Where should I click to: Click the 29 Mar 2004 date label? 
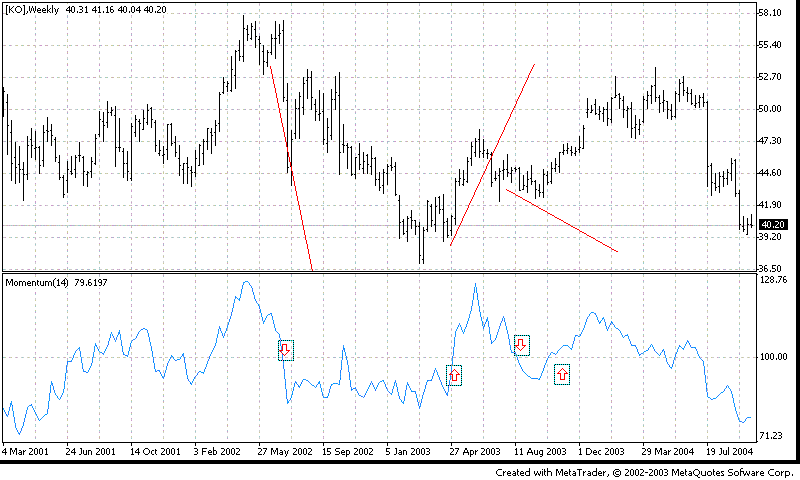click(667, 451)
